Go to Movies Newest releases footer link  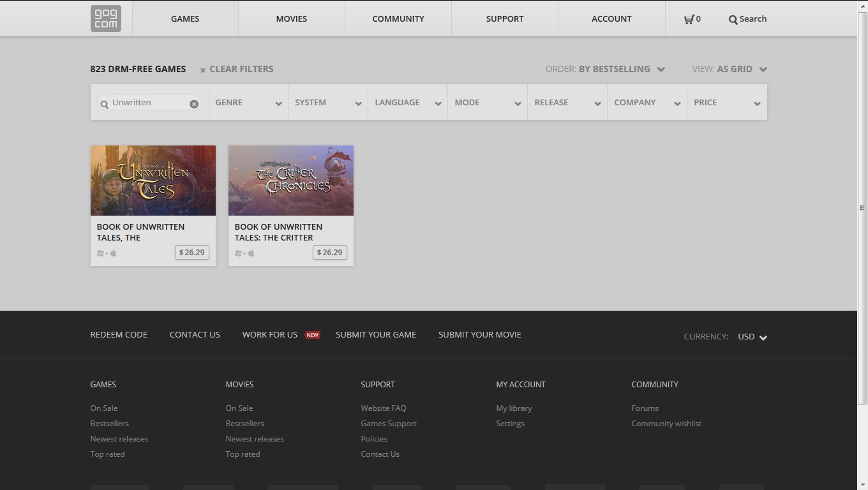click(x=255, y=439)
